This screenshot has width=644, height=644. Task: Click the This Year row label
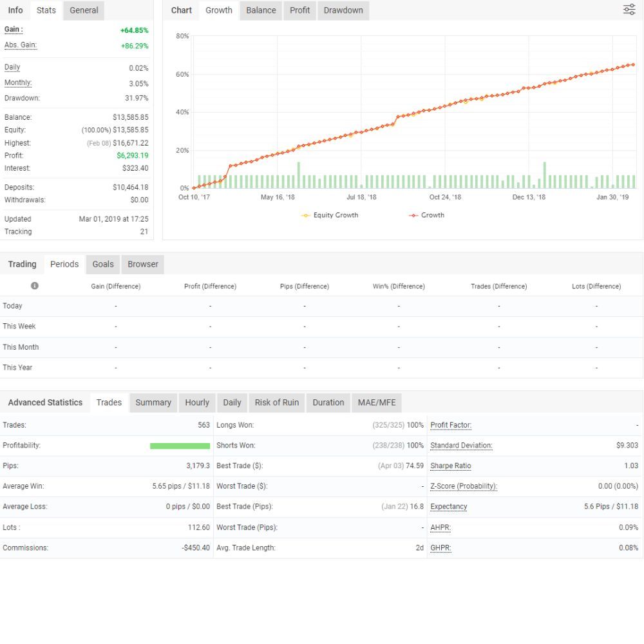point(17,368)
